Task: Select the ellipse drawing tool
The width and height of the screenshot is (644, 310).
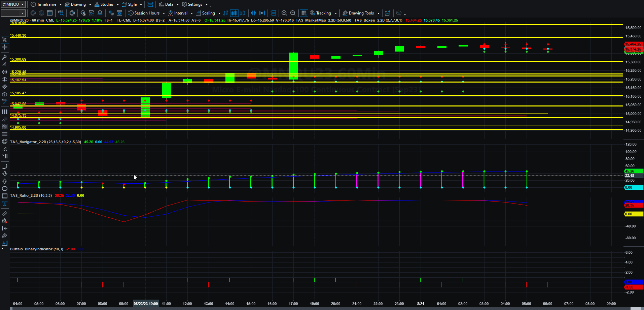Action: pos(5,188)
